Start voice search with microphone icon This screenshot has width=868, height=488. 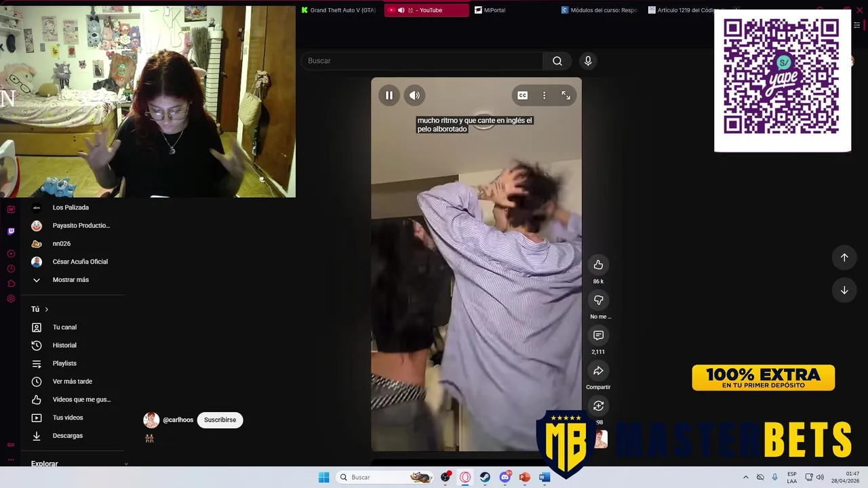pyautogui.click(x=588, y=61)
